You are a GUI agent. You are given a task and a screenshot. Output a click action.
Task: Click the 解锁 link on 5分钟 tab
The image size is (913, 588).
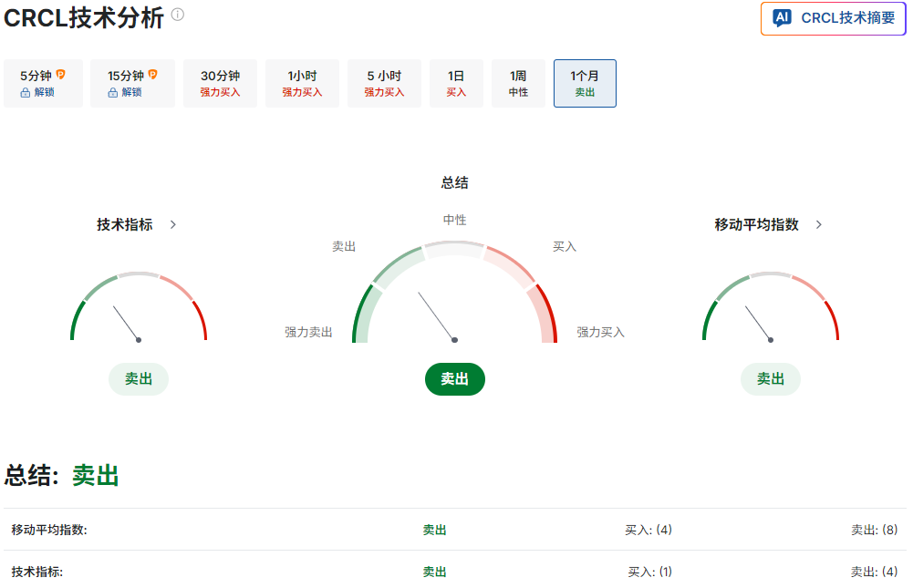[44, 92]
